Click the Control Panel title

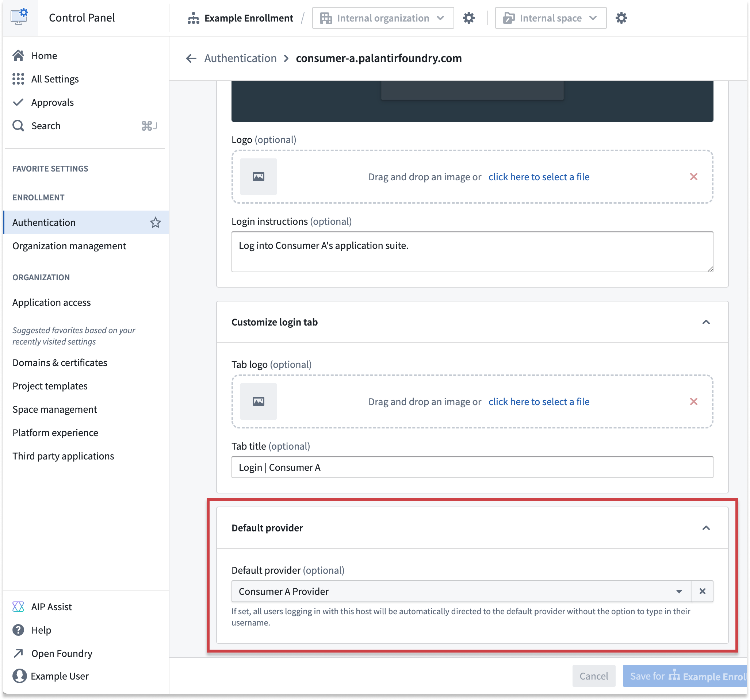pos(82,18)
